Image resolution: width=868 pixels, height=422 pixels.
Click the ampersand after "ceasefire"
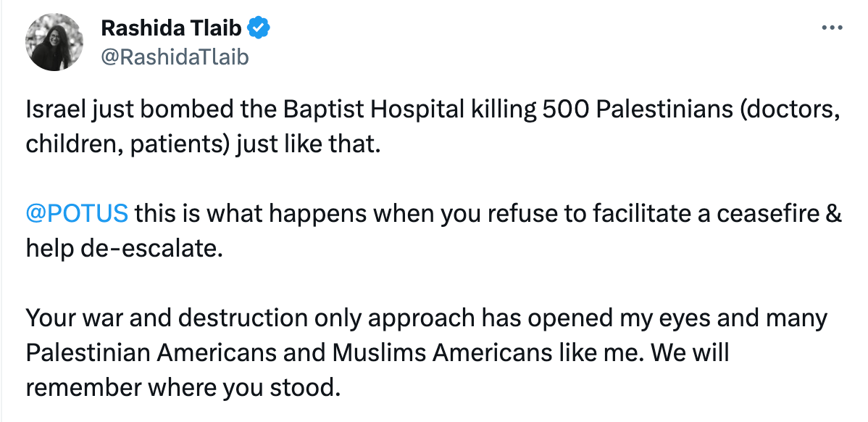pyautogui.click(x=832, y=214)
